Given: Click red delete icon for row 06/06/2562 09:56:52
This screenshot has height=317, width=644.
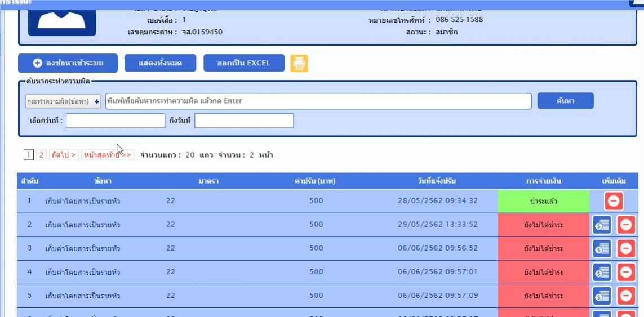Looking at the screenshot, I should click(626, 248).
